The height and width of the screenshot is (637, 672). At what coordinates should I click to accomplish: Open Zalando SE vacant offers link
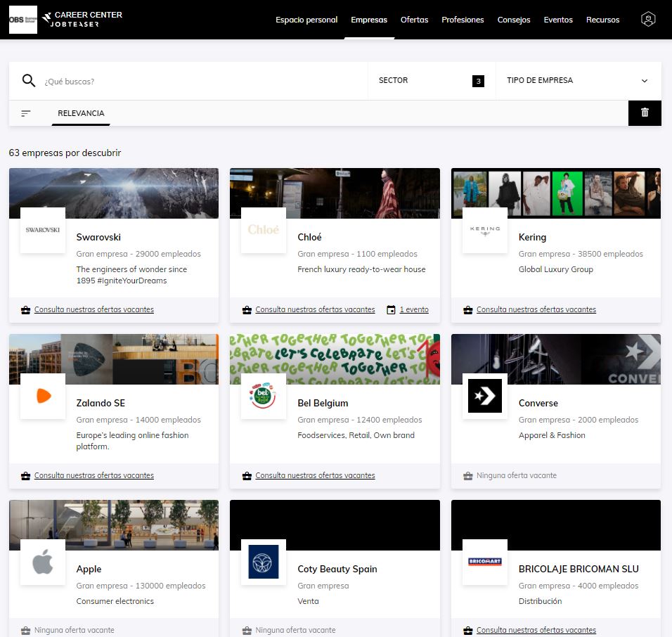coord(94,475)
